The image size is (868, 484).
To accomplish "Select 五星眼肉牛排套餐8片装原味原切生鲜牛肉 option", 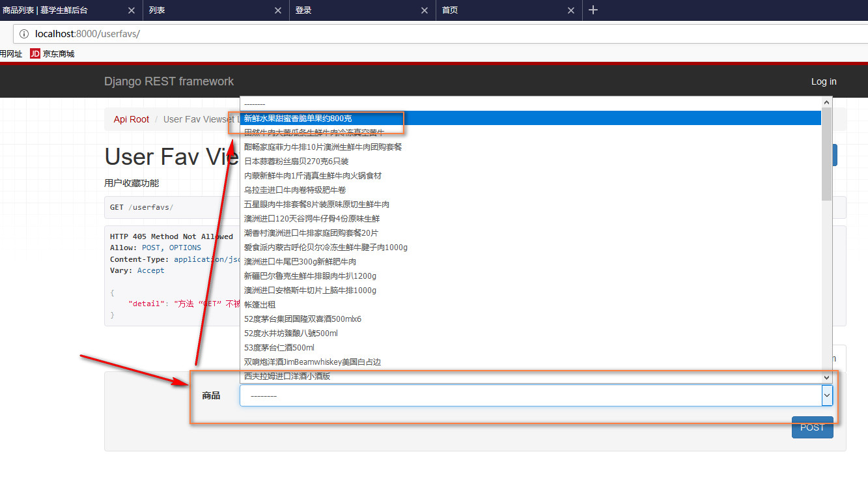I will (x=531, y=204).
